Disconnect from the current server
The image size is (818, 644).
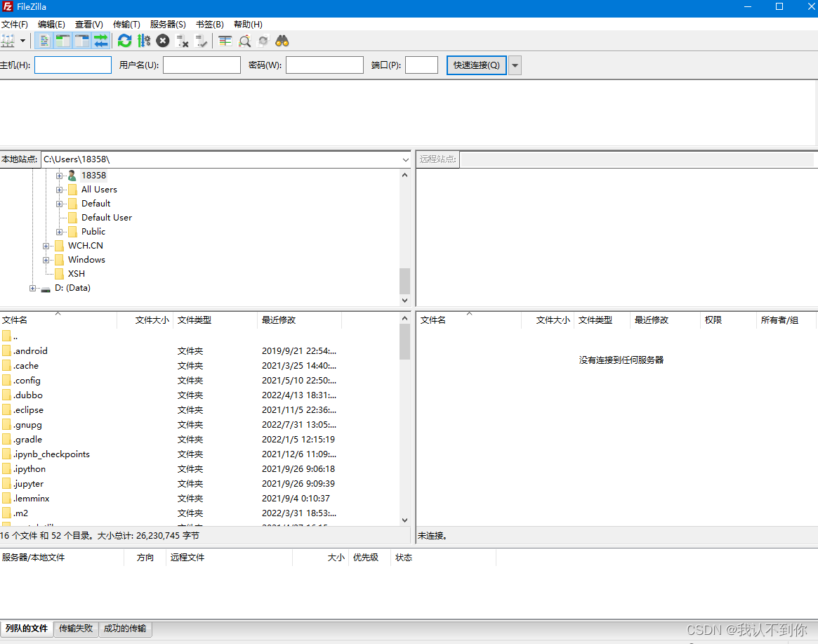(182, 41)
